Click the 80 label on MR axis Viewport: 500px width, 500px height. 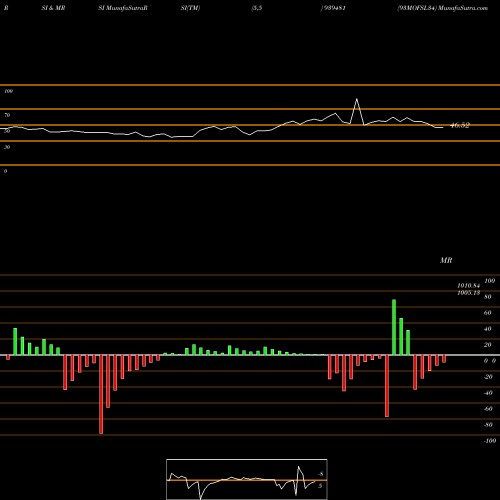(x=488, y=297)
